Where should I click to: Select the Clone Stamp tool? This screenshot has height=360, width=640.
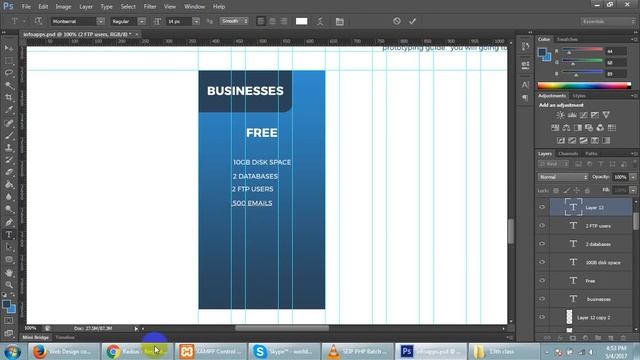click(9, 147)
